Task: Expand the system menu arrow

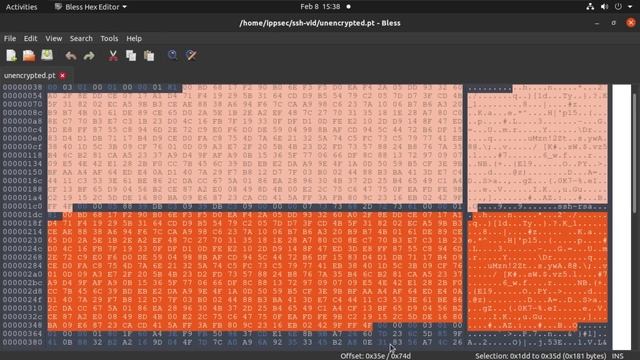Action: click(x=629, y=7)
